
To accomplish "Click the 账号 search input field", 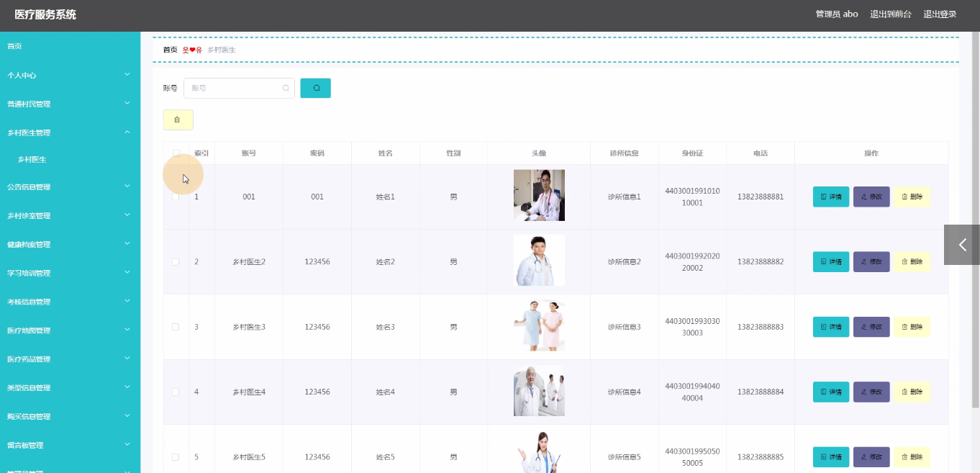I will coord(234,89).
